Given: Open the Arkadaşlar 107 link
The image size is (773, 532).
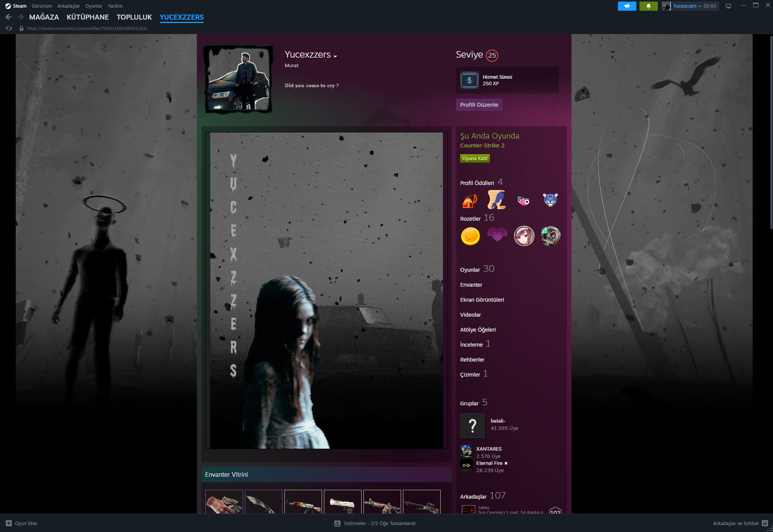Looking at the screenshot, I should click(x=483, y=496).
